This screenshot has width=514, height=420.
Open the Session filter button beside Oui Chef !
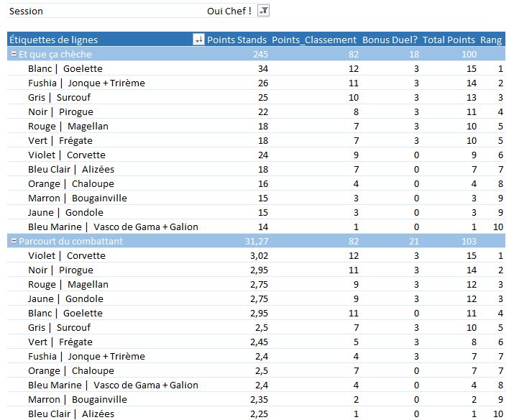click(x=264, y=11)
